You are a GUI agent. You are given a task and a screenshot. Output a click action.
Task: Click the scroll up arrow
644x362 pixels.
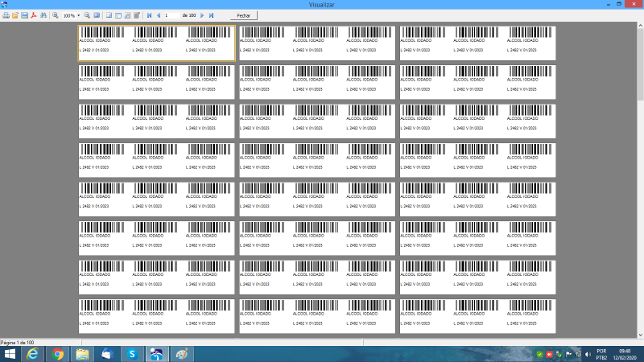640,26
